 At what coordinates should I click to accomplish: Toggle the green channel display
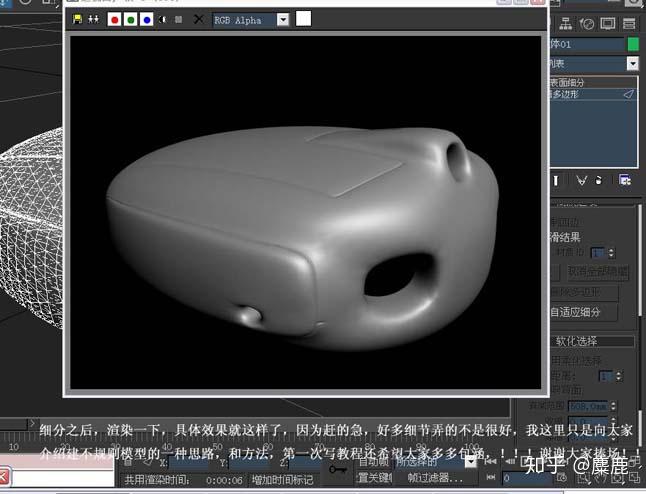(x=131, y=19)
